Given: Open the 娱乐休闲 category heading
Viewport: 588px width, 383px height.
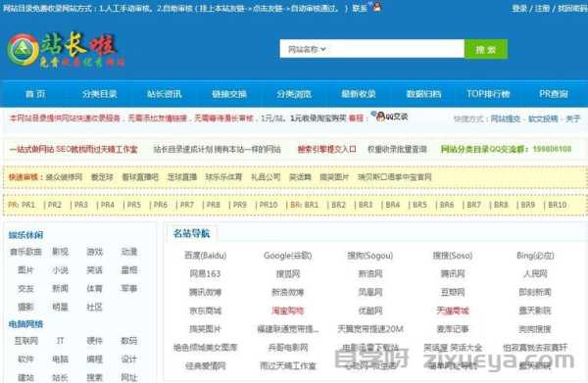Looking at the screenshot, I should pos(25,235).
